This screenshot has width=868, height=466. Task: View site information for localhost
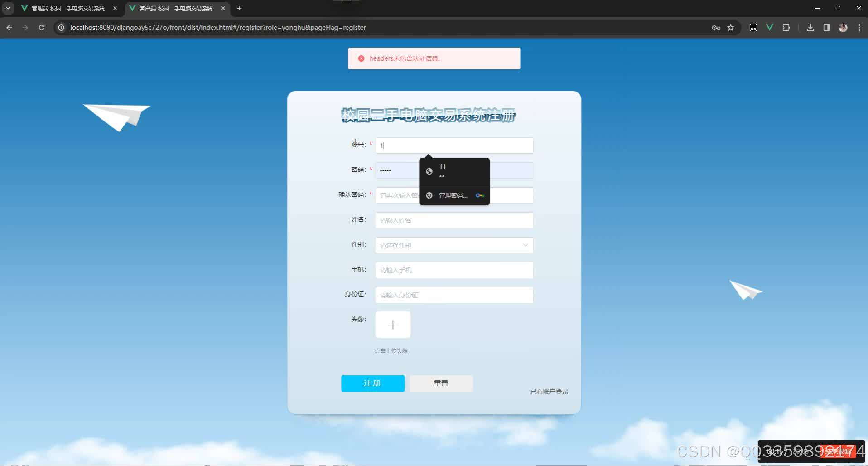coord(61,28)
